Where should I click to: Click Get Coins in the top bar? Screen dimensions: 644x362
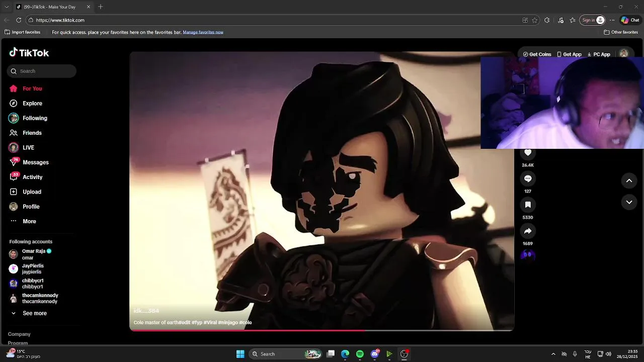[x=537, y=54]
